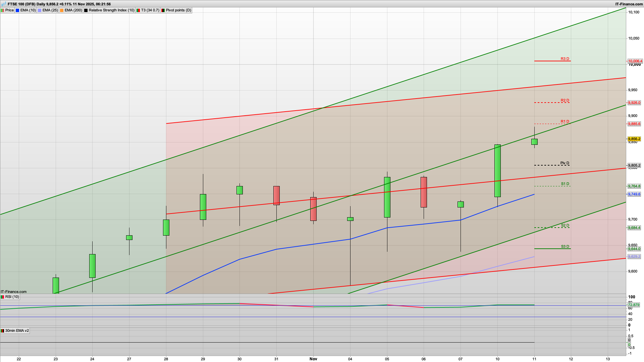The height and width of the screenshot is (362, 644).
Task: Click the current price 9,856.2 axis tag
Action: (x=634, y=139)
